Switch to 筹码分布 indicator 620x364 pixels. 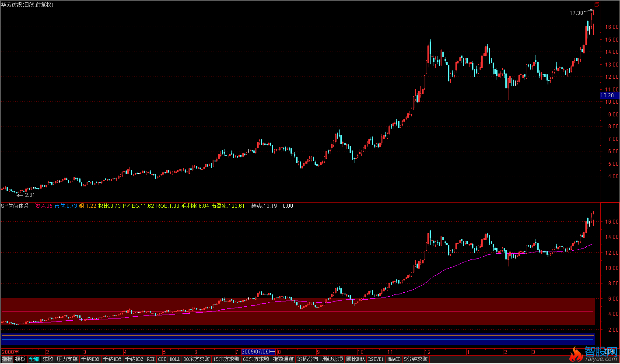[x=308, y=359]
